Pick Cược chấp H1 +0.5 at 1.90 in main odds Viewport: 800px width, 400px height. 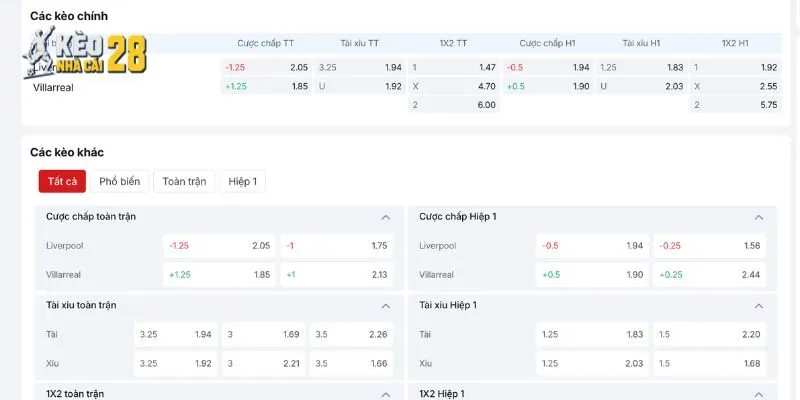(x=548, y=86)
